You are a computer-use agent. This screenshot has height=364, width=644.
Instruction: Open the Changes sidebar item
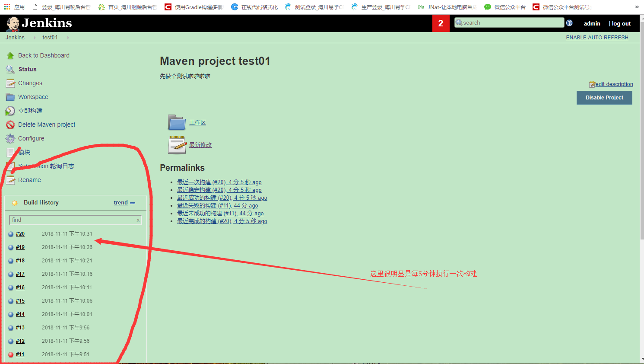[30, 83]
